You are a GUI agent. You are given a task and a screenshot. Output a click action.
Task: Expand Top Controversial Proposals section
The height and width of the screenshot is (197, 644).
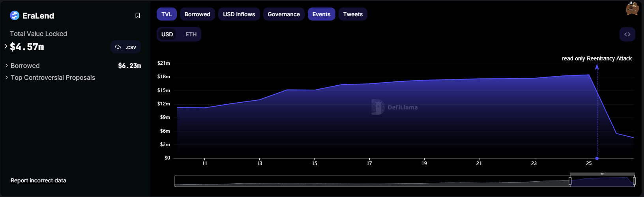(x=7, y=77)
